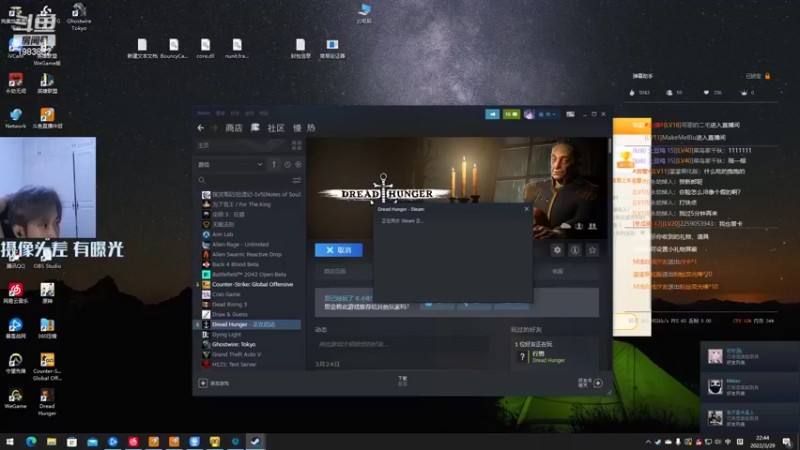Open File Explorer from taskbar
Screen dimensions: 800x450
click(52, 441)
